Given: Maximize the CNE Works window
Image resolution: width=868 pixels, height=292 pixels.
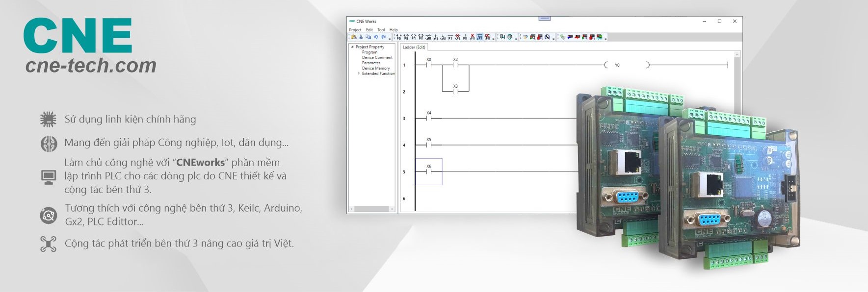Looking at the screenshot, I should tap(719, 21).
